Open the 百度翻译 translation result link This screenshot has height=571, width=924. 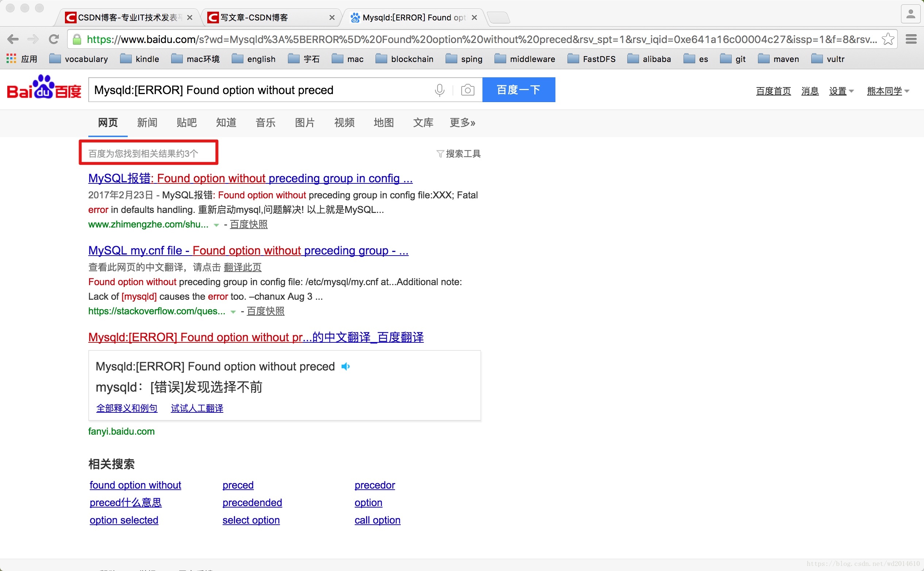(256, 337)
